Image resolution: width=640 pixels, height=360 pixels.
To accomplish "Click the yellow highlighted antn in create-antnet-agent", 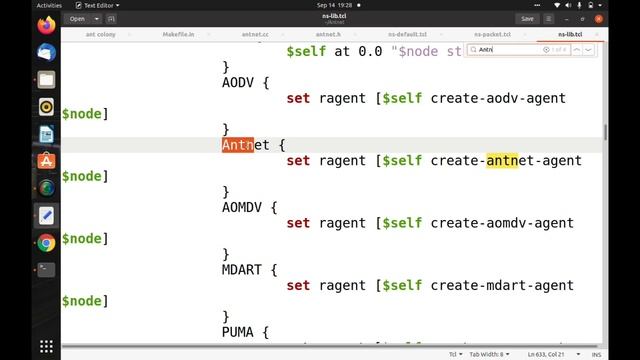I will click(x=502, y=160).
